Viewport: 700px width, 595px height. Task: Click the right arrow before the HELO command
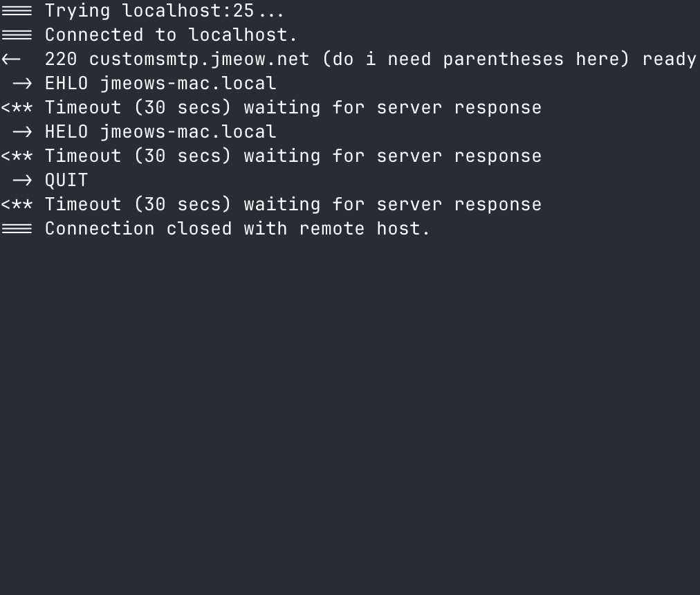point(22,132)
